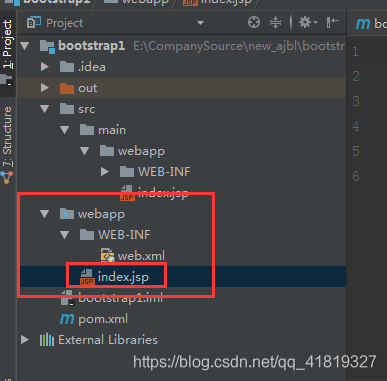
Task: Select the web.xml file
Action: [141, 256]
